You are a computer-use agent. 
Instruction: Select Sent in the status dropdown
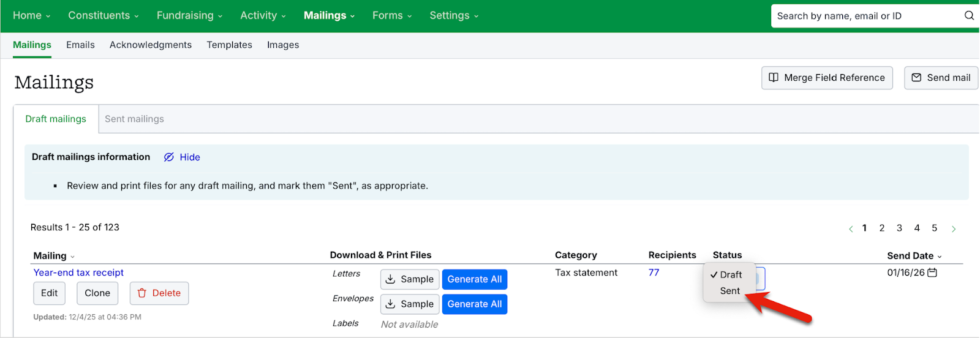[x=730, y=291]
